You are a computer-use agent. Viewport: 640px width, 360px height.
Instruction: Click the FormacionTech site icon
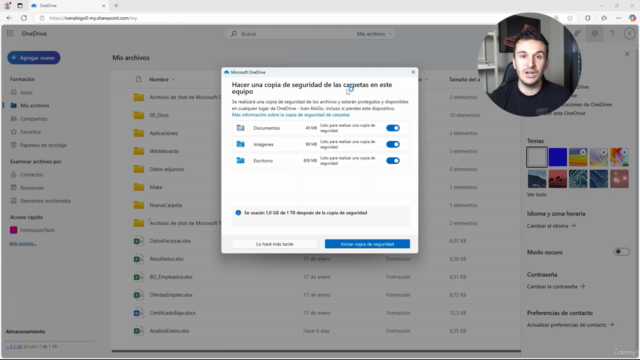point(13,230)
